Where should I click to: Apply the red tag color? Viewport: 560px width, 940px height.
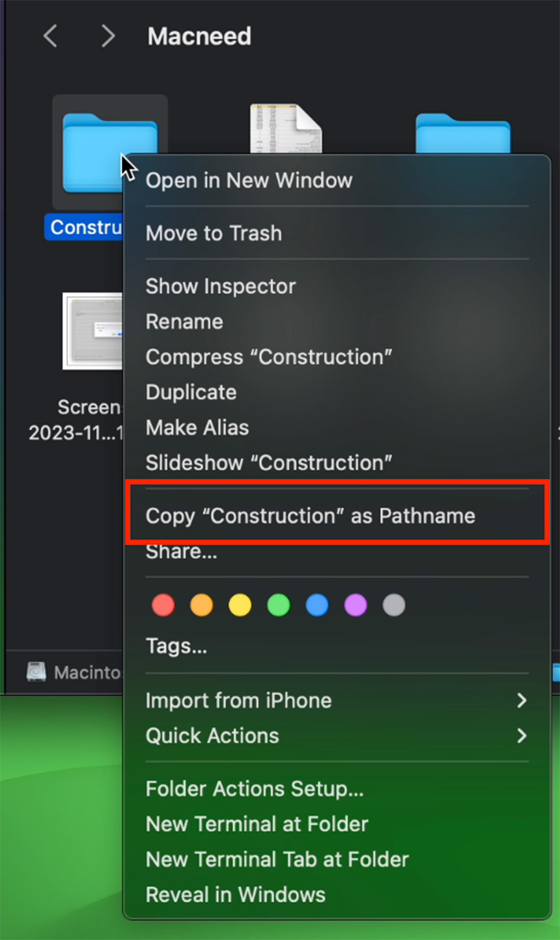pyautogui.click(x=163, y=605)
